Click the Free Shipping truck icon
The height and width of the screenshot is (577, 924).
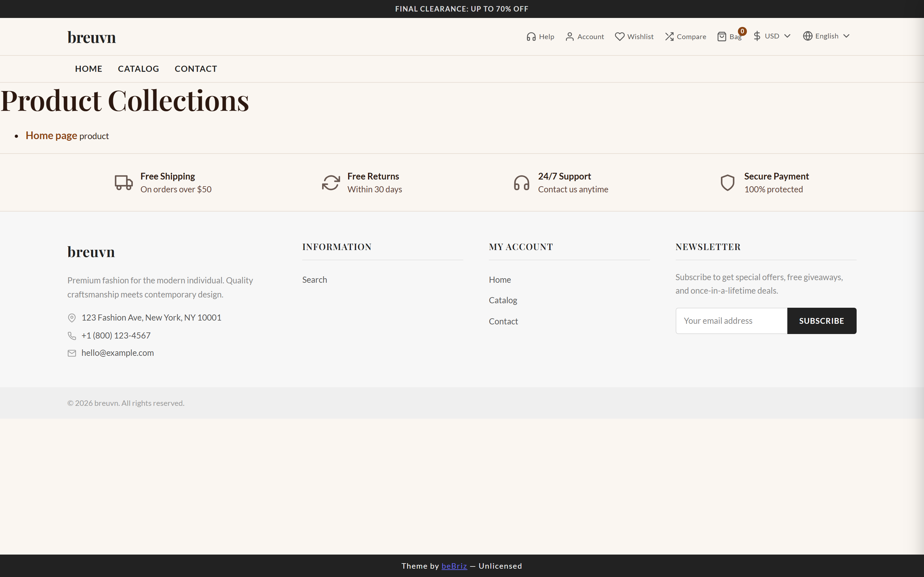124,183
